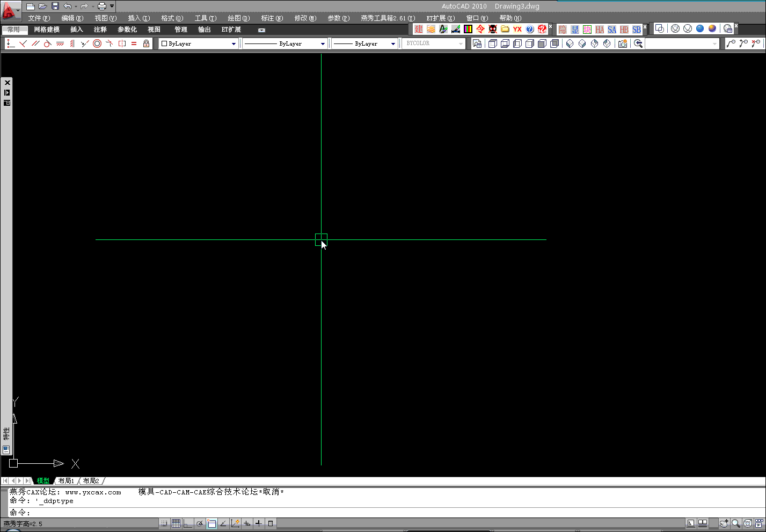Toggle object snap in status bar

pyautogui.click(x=211, y=523)
